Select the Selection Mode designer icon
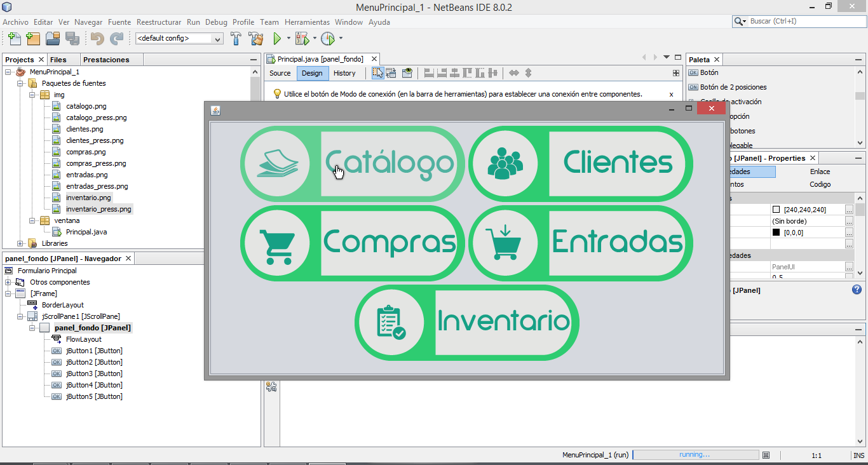868x465 pixels. pyautogui.click(x=377, y=73)
